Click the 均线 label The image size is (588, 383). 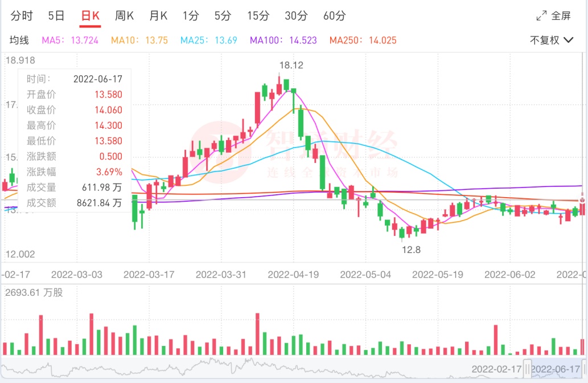coord(19,40)
